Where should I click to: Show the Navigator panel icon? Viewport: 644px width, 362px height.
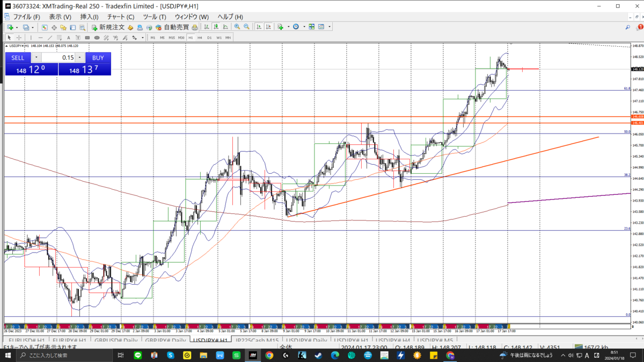coord(63,27)
